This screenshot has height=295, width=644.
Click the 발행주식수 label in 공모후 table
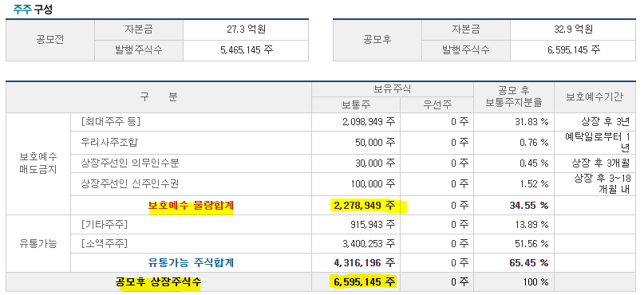466,50
